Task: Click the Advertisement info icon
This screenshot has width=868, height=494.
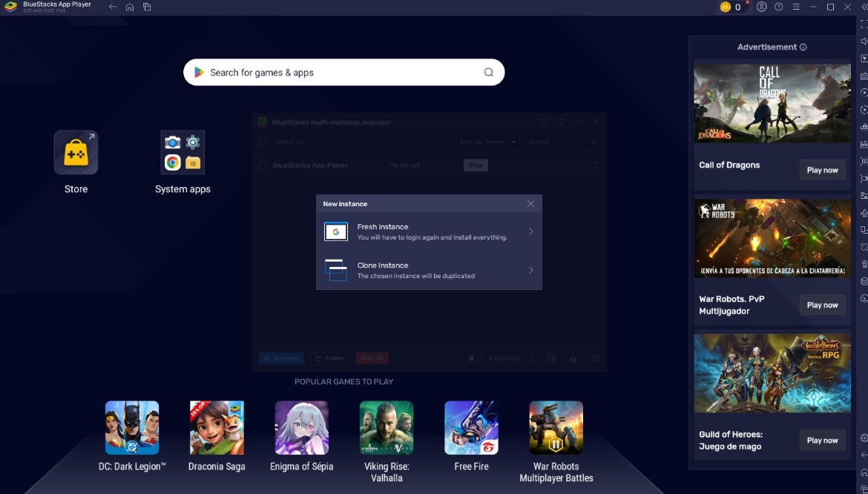Action: pyautogui.click(x=803, y=47)
